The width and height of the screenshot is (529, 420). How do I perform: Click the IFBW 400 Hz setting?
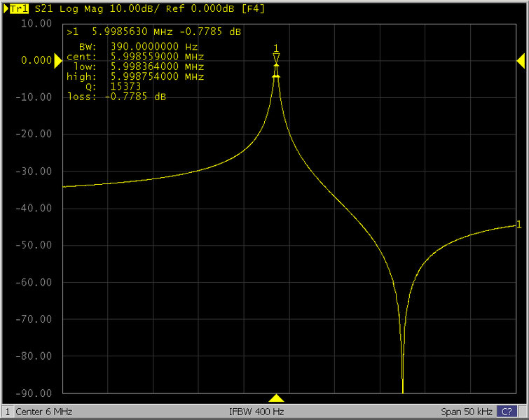point(256,412)
